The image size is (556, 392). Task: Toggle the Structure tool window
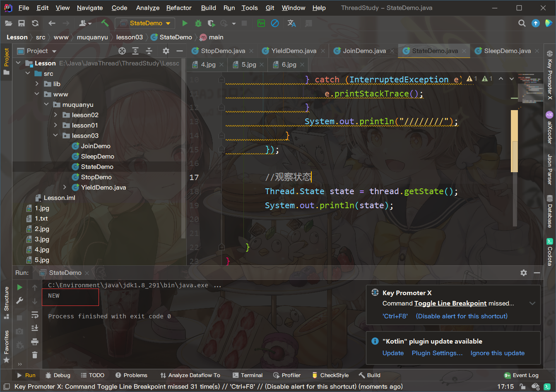tap(6, 303)
